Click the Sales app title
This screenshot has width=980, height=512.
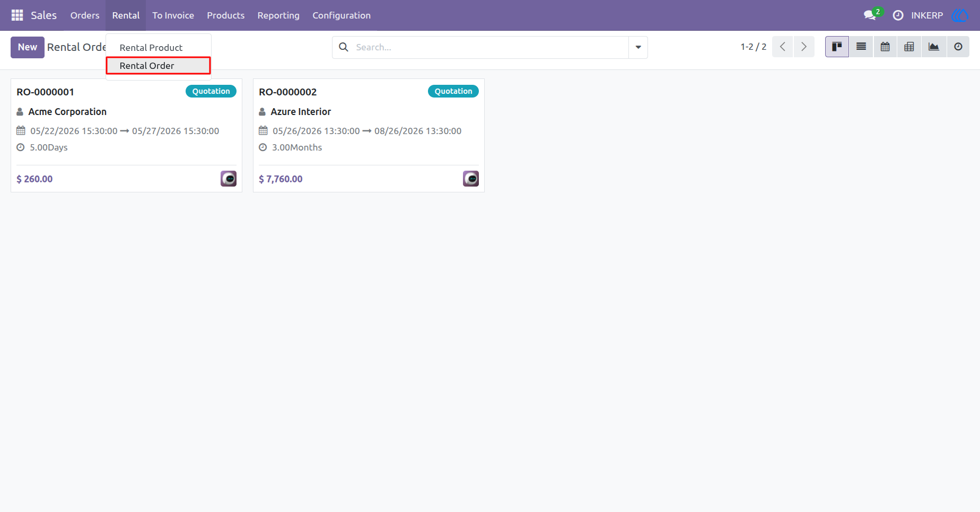43,15
